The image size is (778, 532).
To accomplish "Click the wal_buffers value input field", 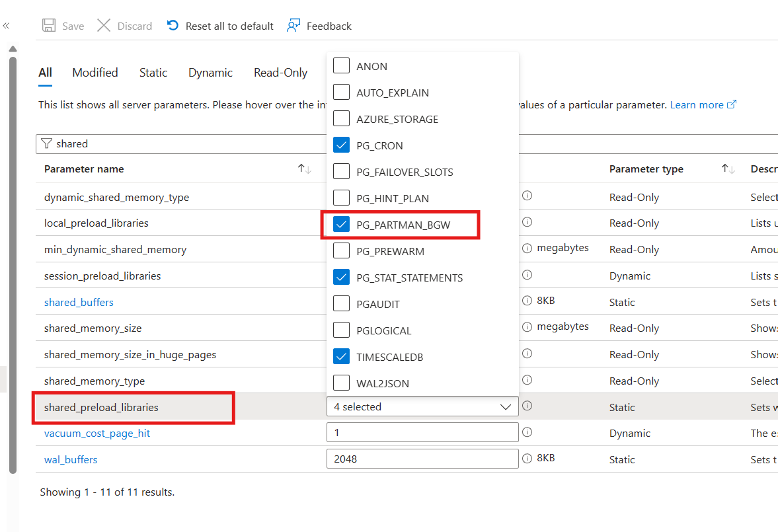I will pos(422,458).
